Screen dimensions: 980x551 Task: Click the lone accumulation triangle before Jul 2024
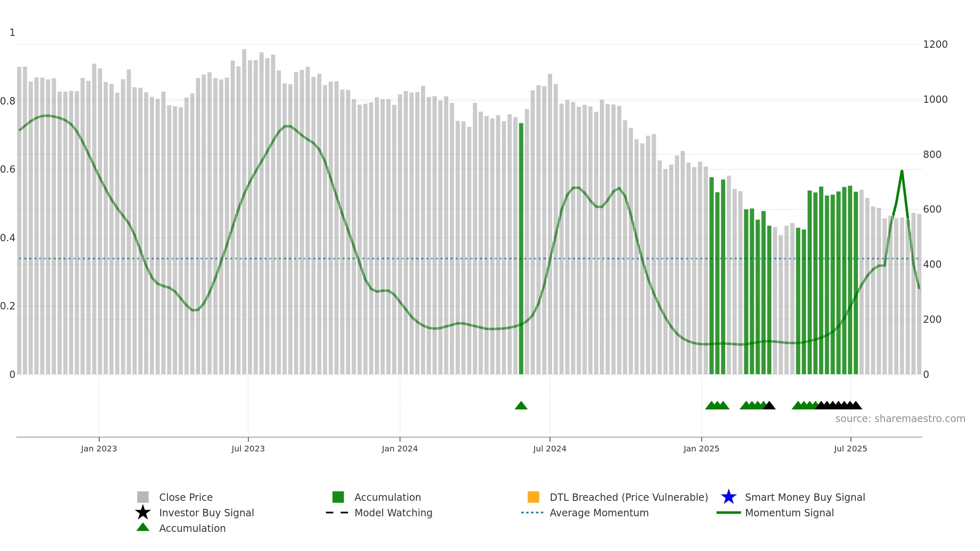[521, 405]
